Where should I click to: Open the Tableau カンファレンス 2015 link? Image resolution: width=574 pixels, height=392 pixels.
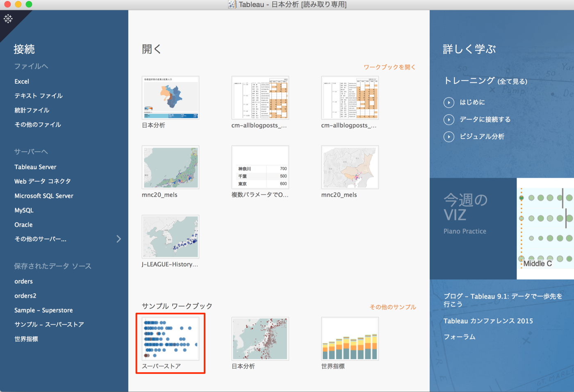[x=488, y=321]
